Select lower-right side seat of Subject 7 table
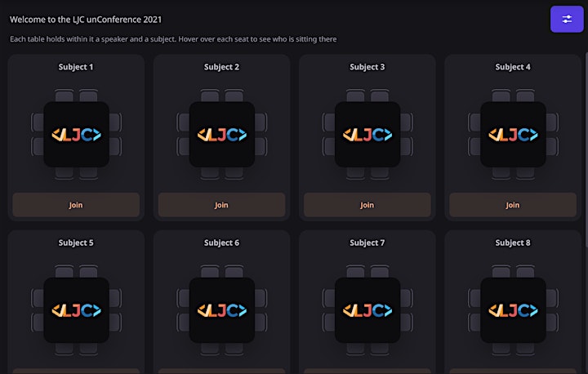Viewport: 588px width, 374px height. point(407,323)
